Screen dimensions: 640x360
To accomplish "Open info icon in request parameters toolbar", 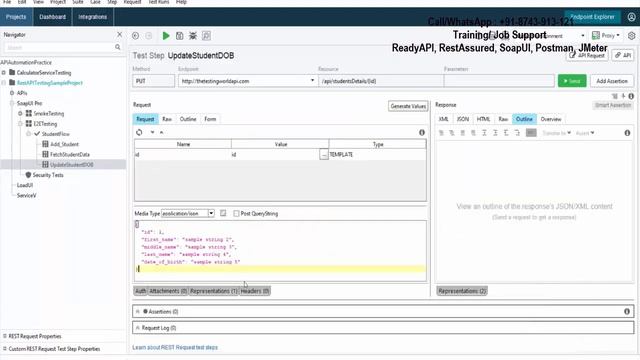I will point(422,132).
